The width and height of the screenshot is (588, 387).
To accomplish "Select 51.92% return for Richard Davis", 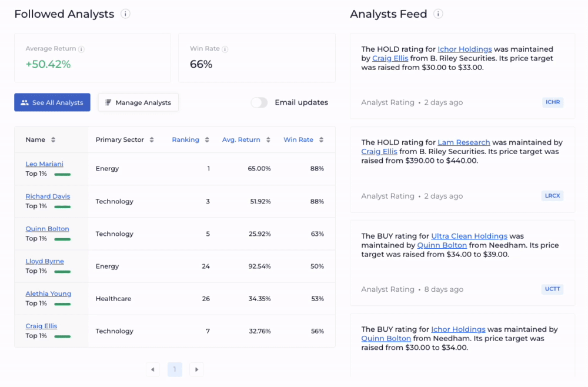I will [260, 201].
